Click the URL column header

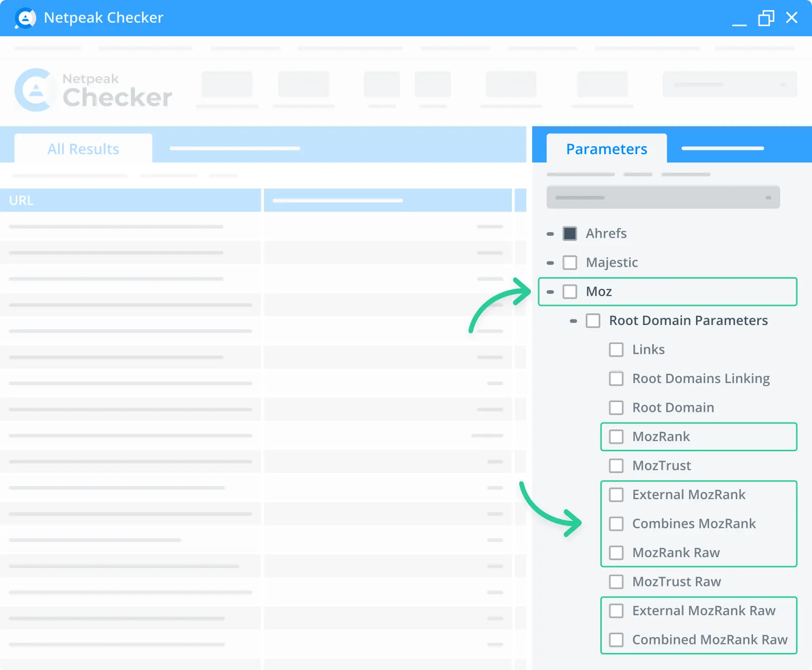tap(130, 201)
